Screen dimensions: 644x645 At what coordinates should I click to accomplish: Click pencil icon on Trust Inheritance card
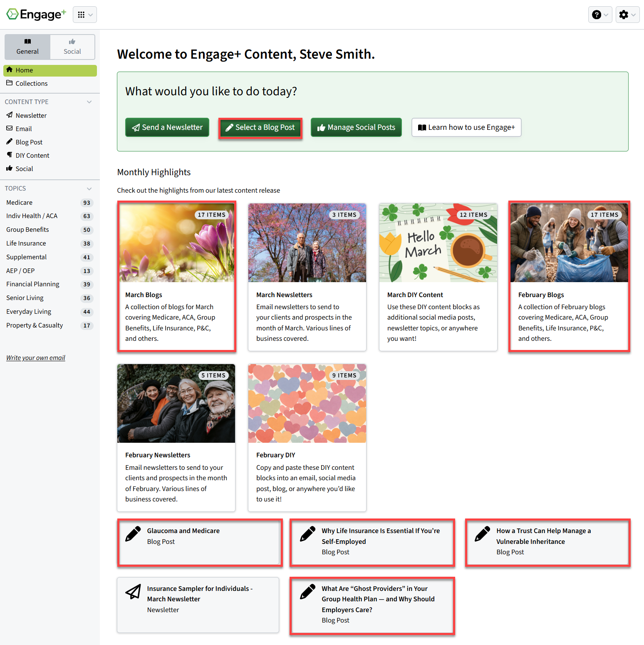[x=483, y=534]
